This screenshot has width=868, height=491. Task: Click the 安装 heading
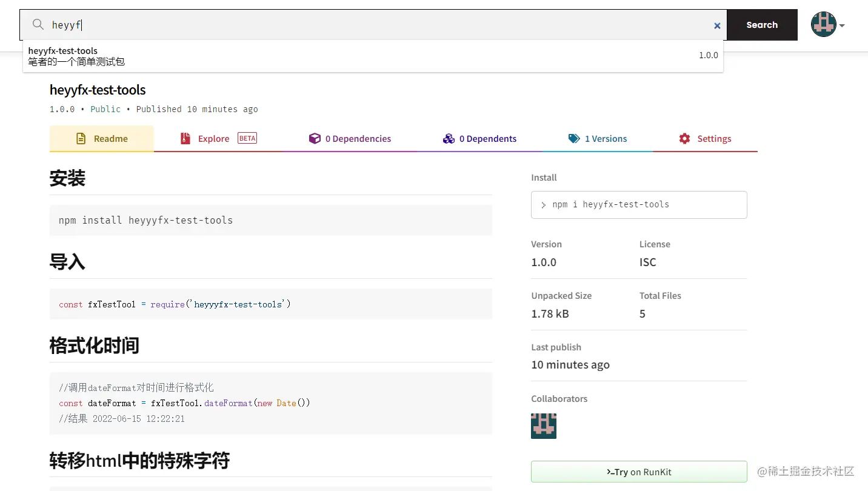coord(67,179)
